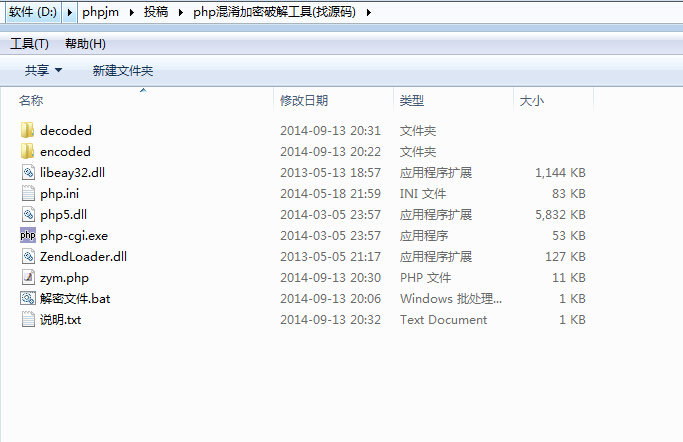Click the libeay32.dll file icon
683x442 pixels.
[x=28, y=172]
